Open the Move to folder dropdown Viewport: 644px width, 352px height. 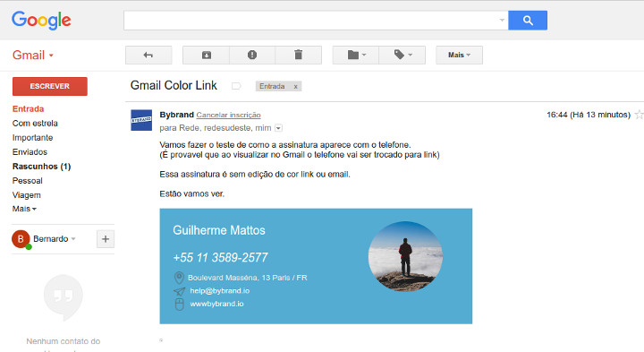pos(356,56)
